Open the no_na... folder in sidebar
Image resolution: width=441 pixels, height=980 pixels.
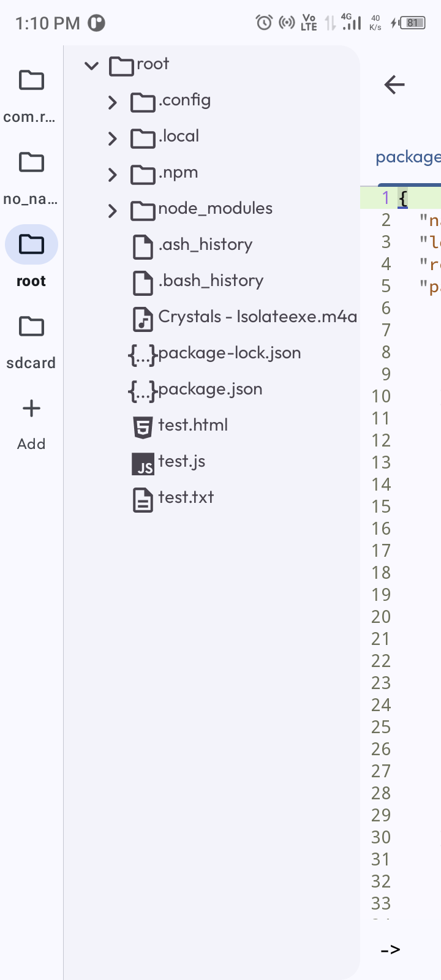pos(31,163)
